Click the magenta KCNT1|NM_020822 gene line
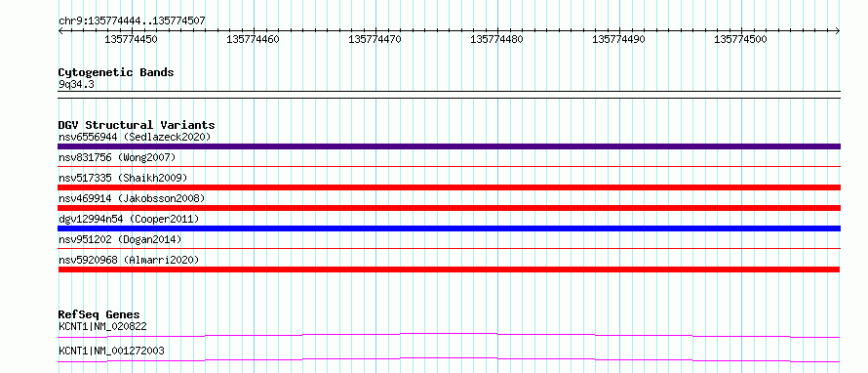The width and height of the screenshot is (868, 373). [450, 335]
